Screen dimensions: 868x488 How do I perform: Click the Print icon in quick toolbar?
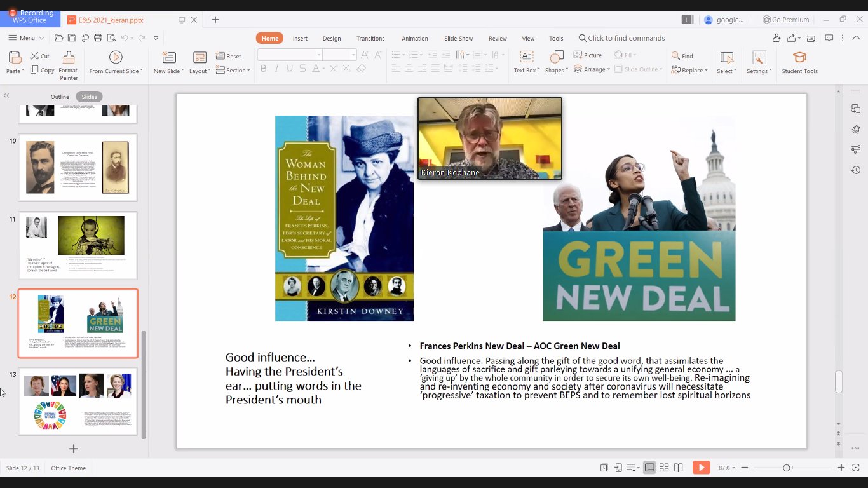98,38
